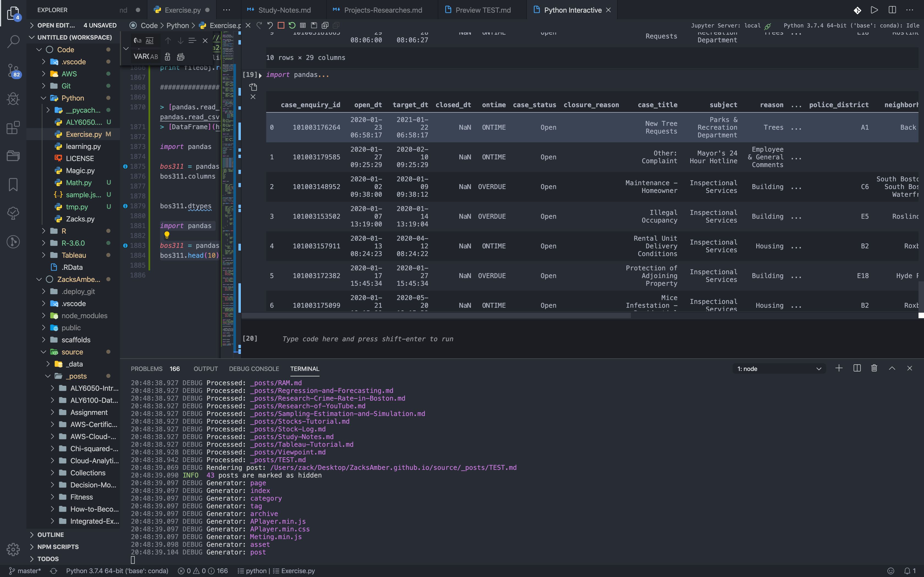Image resolution: width=924 pixels, height=577 pixels.
Task: Open the DEBUG CONSOLE panel tab
Action: tap(254, 369)
